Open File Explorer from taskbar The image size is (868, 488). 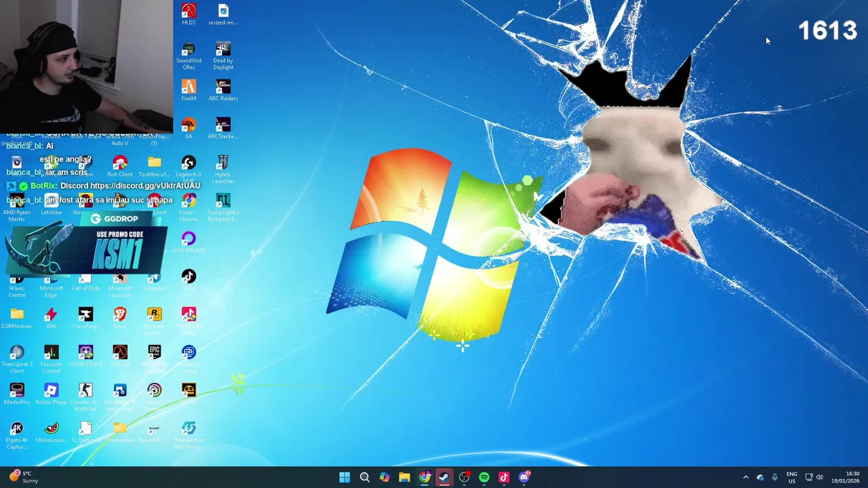pyautogui.click(x=404, y=477)
